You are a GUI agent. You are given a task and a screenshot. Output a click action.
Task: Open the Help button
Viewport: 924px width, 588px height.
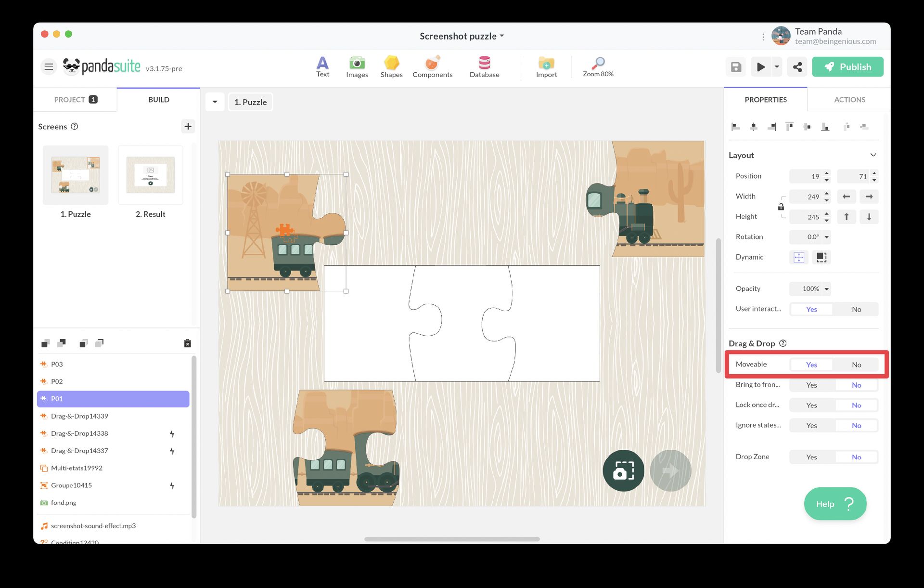point(835,504)
